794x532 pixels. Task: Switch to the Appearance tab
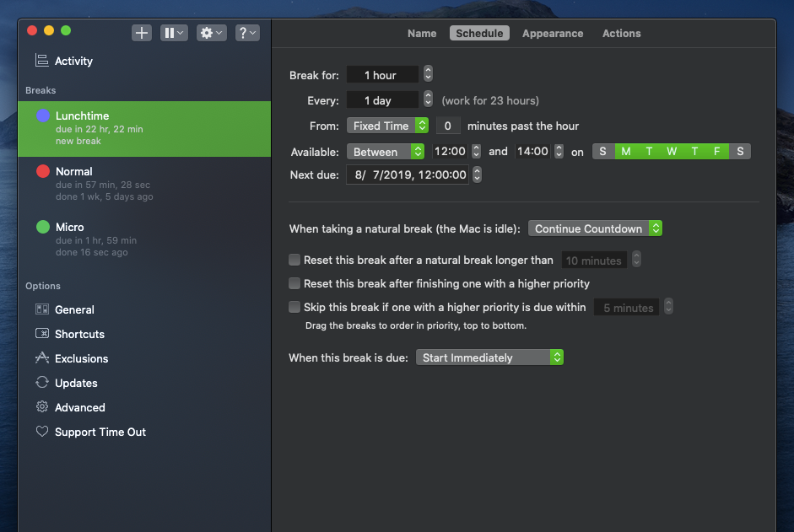pos(553,34)
